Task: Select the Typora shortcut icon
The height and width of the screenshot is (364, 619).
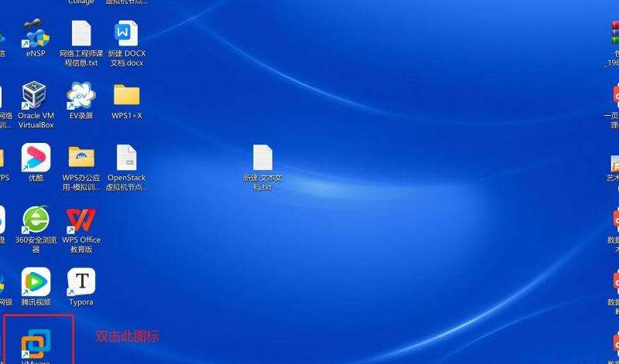Action: coord(81,281)
